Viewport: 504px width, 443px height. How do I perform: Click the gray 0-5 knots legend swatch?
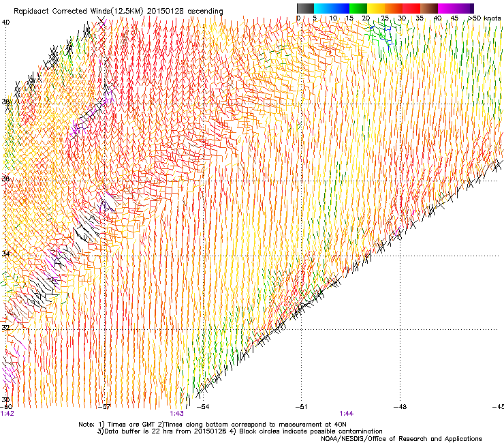[x=305, y=8]
